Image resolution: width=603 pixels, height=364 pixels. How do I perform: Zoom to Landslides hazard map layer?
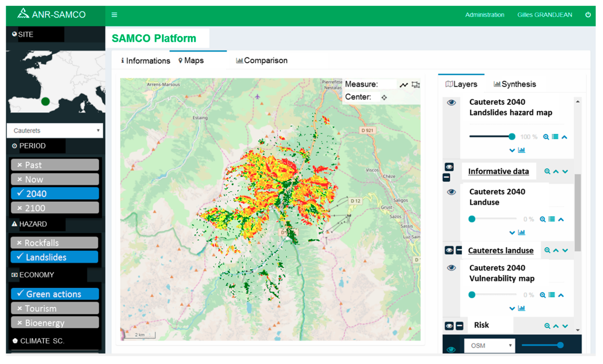(x=546, y=137)
